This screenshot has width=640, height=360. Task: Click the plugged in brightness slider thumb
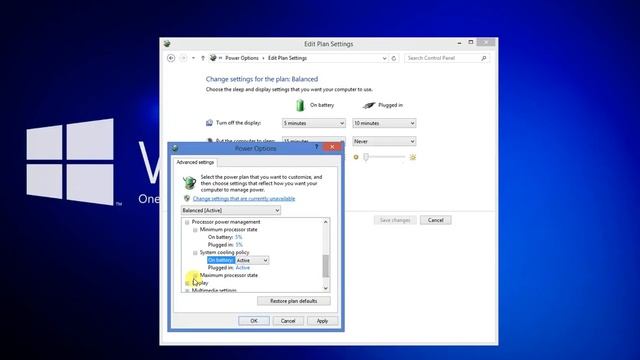[366, 157]
